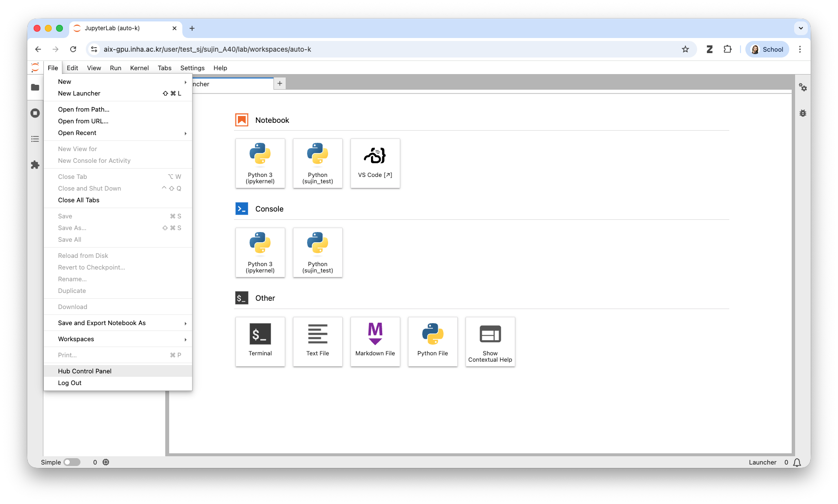
Task: Launch VS Code from Notebook section
Action: click(x=375, y=163)
